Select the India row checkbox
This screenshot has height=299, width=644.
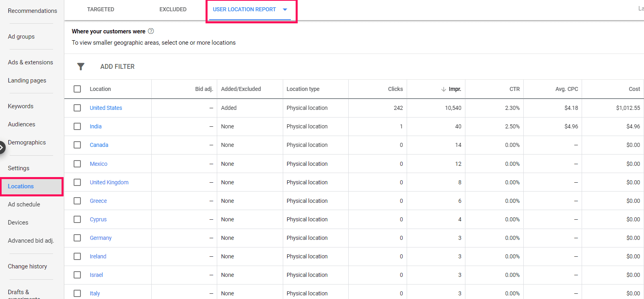[77, 126]
